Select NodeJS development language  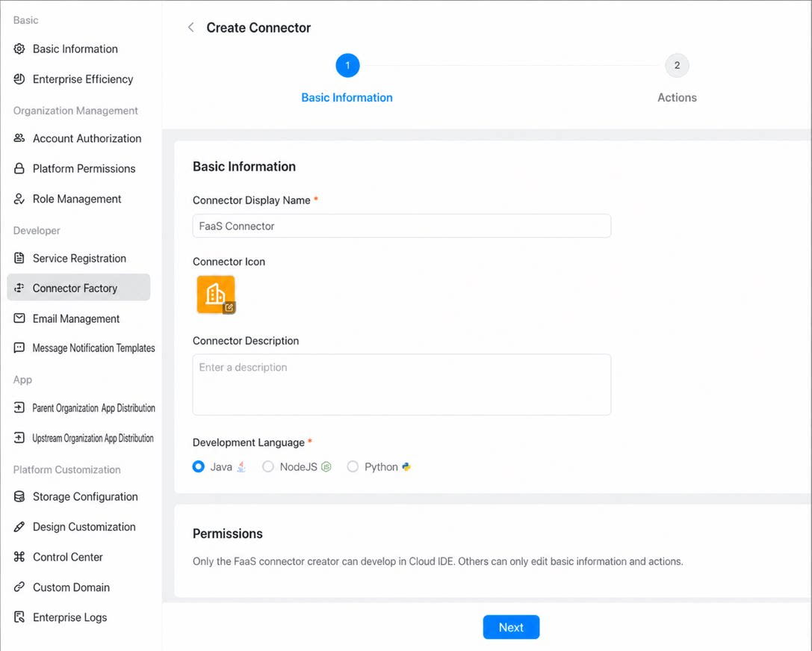click(267, 466)
